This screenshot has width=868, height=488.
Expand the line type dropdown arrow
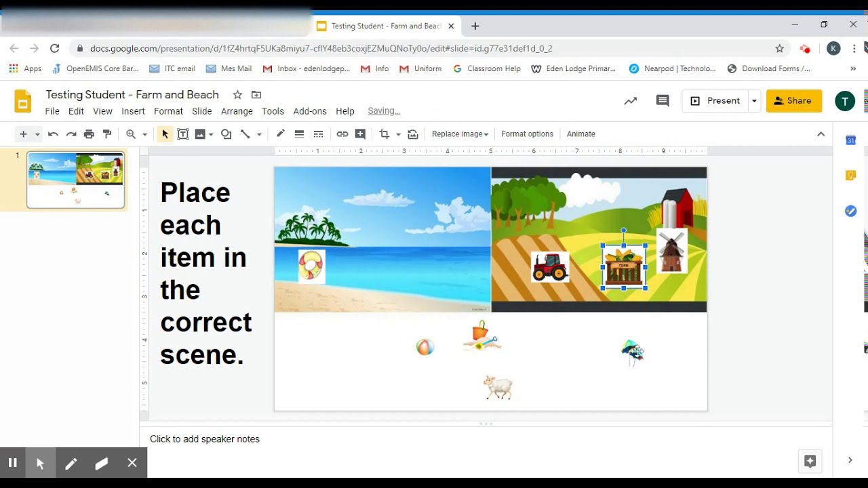click(x=259, y=134)
